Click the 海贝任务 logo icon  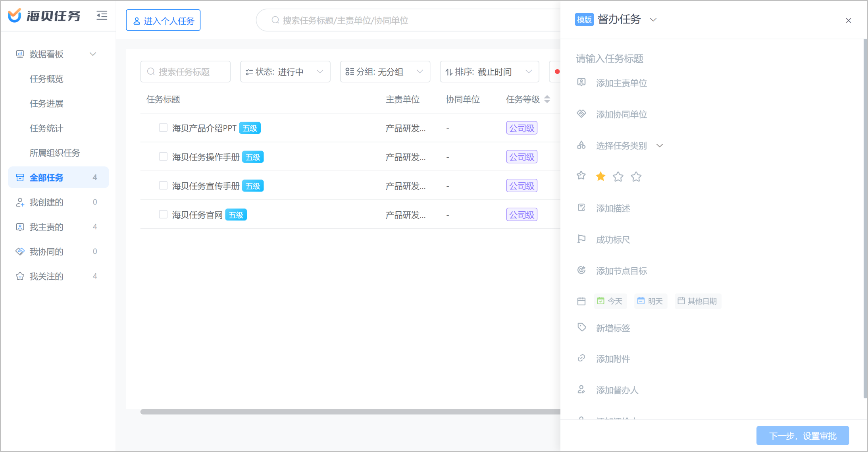pos(15,15)
